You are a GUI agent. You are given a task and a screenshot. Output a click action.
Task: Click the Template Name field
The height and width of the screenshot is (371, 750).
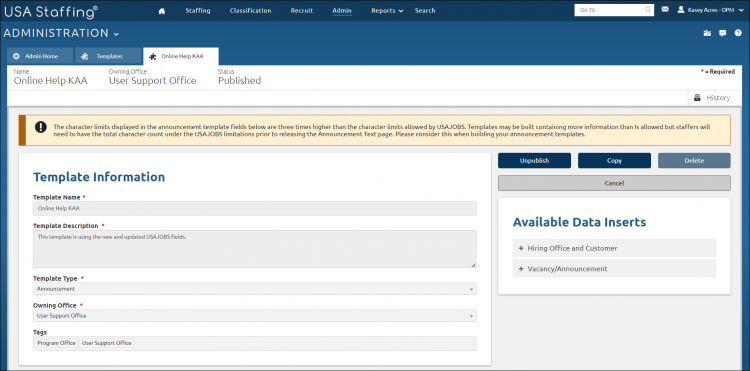(254, 208)
